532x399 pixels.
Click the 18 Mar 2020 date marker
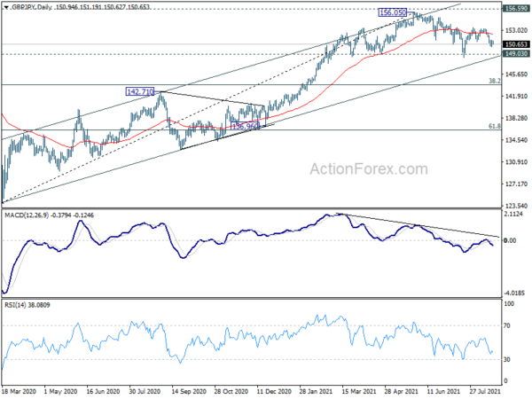pyautogui.click(x=19, y=392)
